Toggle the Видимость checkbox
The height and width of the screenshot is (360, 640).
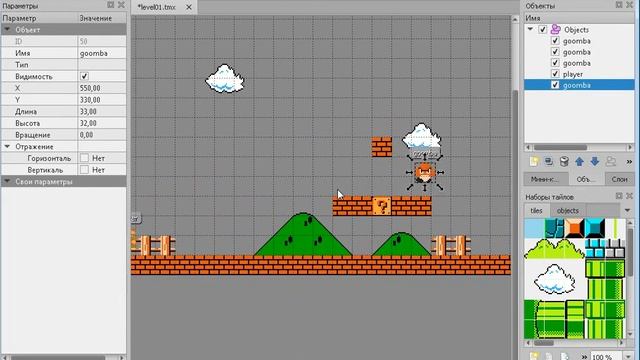84,76
